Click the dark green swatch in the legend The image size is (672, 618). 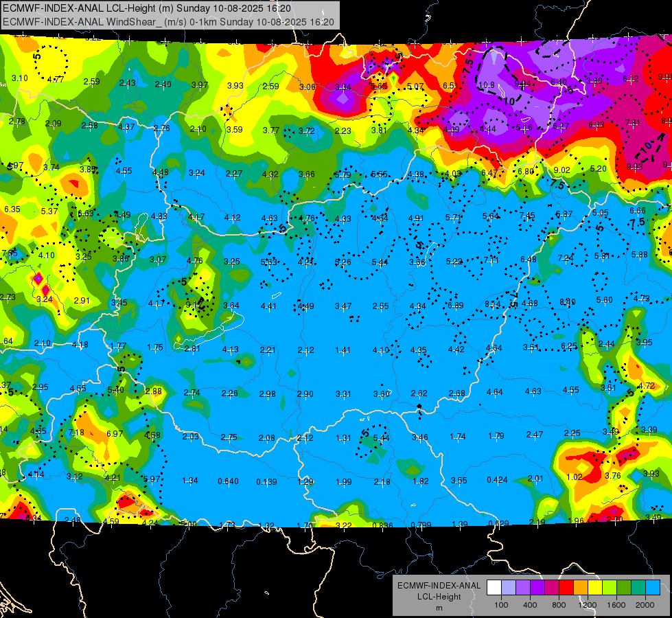(x=624, y=588)
